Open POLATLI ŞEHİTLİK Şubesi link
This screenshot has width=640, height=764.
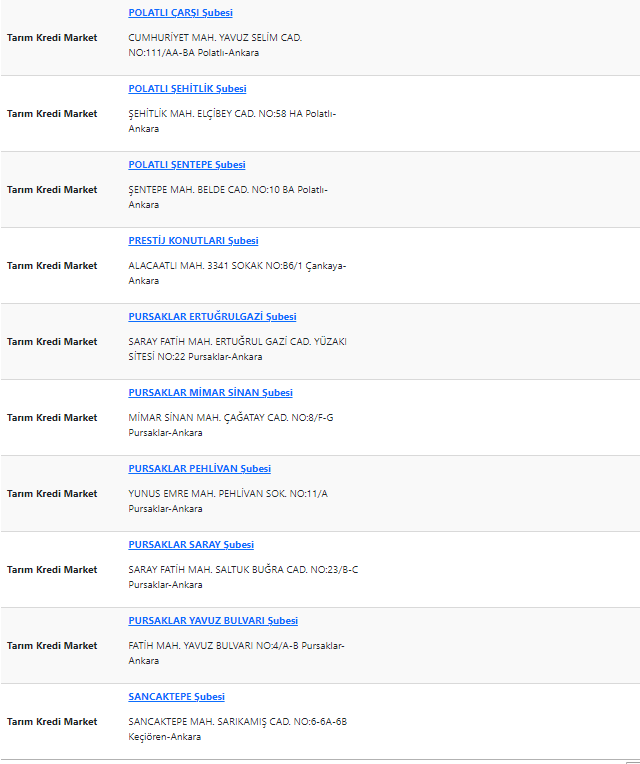[187, 89]
